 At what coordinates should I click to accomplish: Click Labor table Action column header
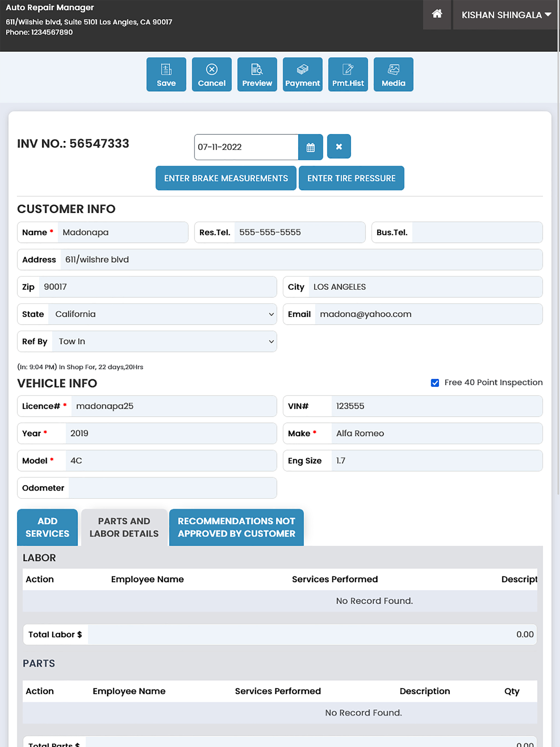tap(40, 579)
